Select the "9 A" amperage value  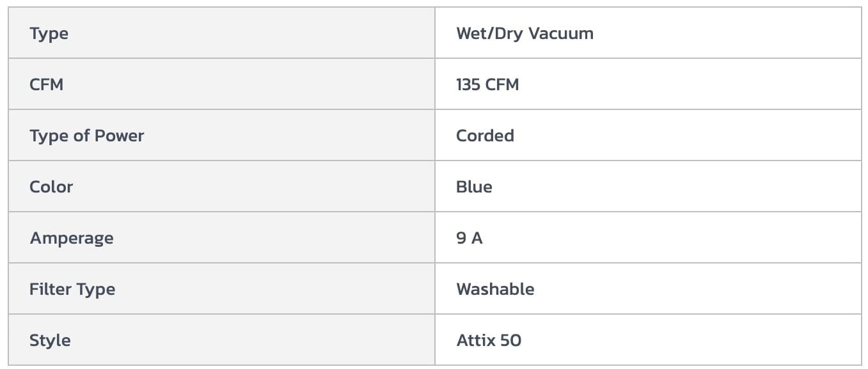pyautogui.click(x=469, y=238)
